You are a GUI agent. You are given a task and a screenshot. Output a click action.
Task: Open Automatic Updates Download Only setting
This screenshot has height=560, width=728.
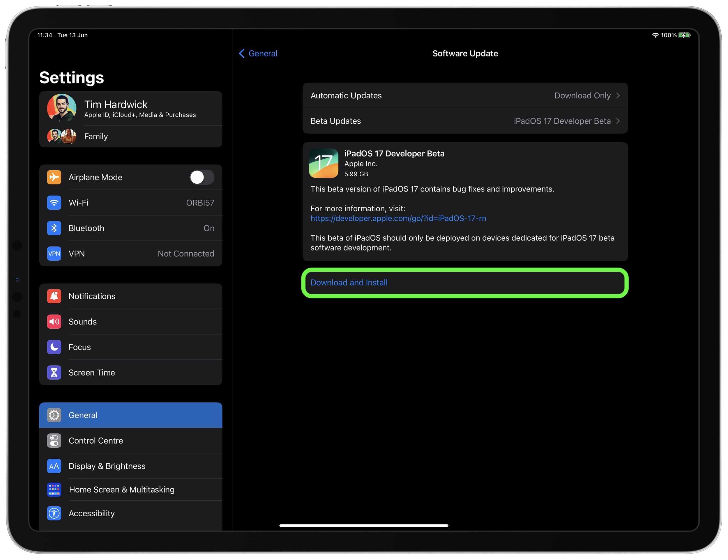point(465,95)
